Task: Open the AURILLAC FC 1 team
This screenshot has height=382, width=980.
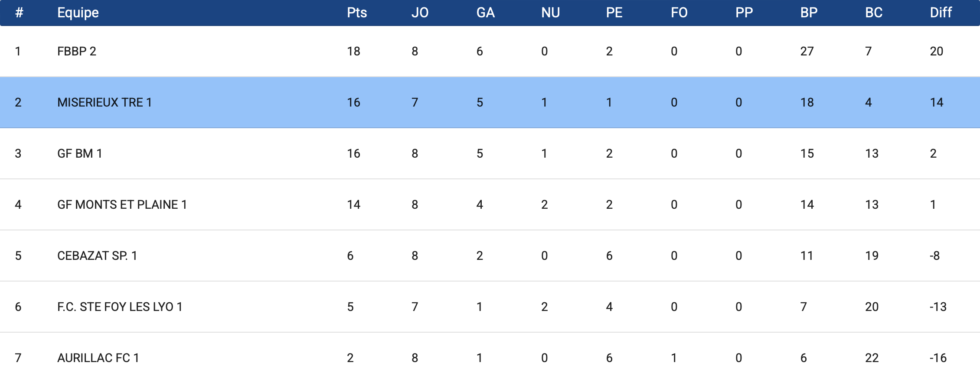Action: (98, 358)
